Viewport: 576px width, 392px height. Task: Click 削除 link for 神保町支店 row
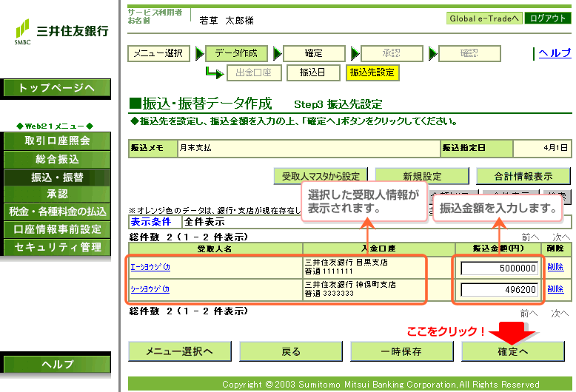tap(555, 289)
